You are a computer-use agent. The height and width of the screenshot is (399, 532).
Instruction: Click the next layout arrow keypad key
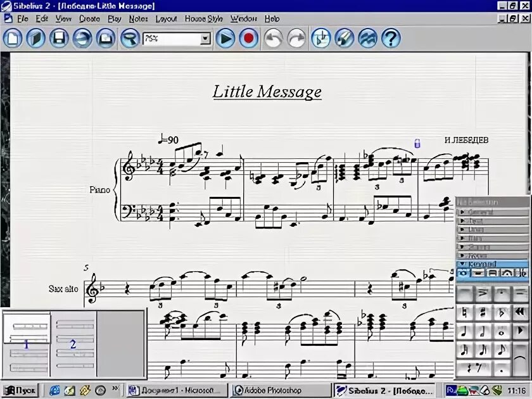[519, 331]
